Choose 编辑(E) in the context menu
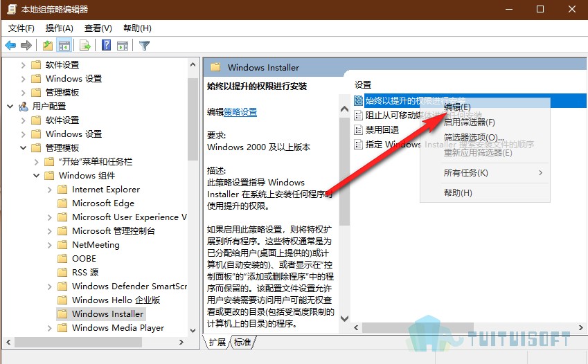The width and height of the screenshot is (588, 364). (x=485, y=107)
